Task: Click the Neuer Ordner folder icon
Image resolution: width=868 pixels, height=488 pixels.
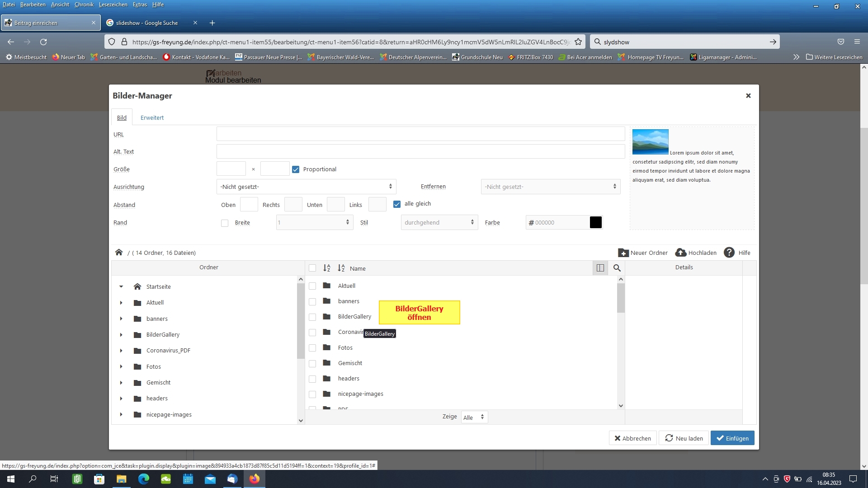Action: pos(623,253)
